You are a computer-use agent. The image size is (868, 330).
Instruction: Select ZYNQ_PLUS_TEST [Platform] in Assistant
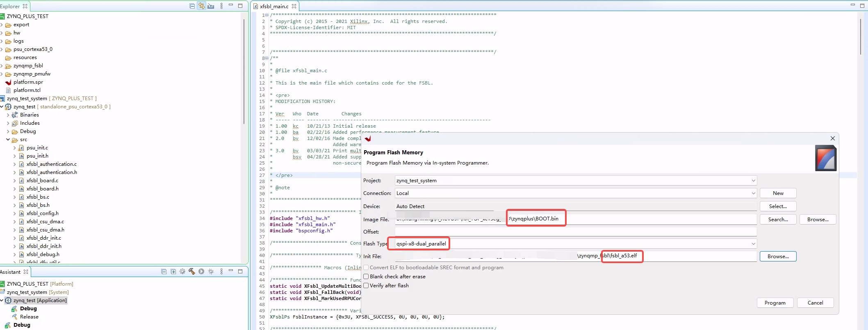40,284
